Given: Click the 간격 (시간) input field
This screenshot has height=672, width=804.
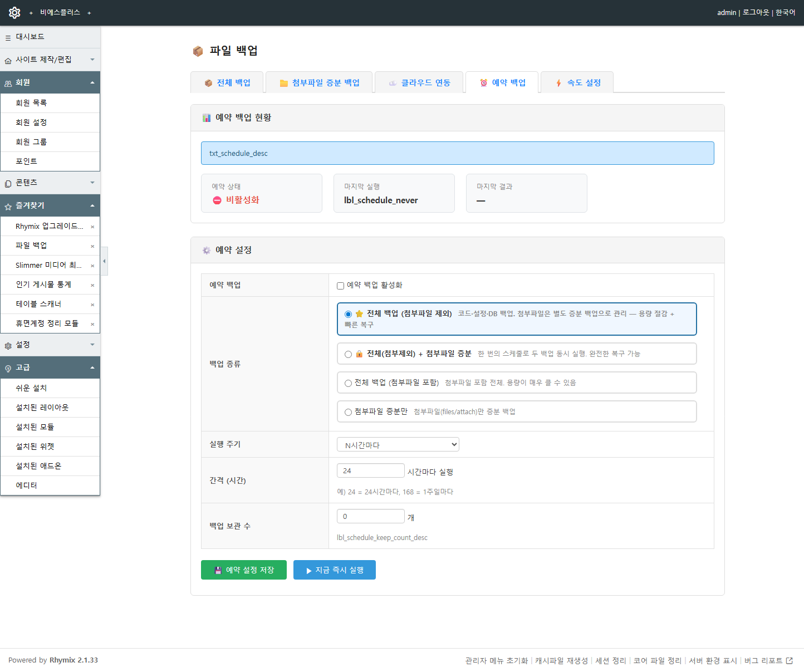Looking at the screenshot, I should (371, 471).
